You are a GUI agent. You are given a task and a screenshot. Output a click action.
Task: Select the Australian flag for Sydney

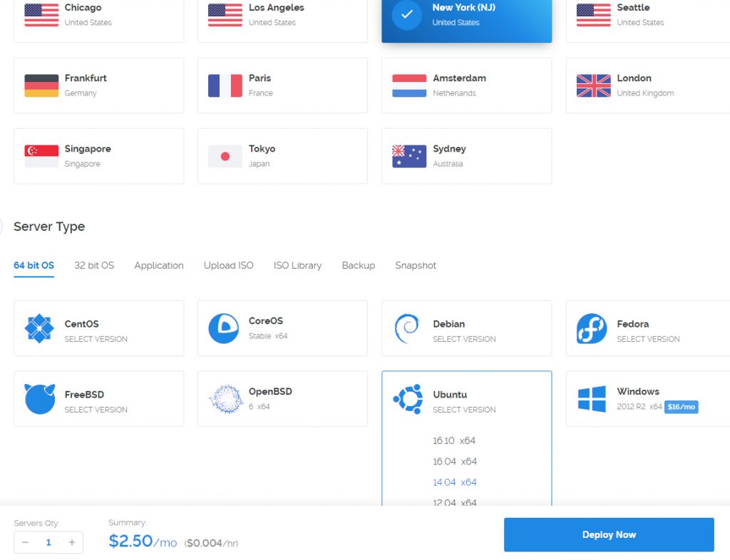409,156
